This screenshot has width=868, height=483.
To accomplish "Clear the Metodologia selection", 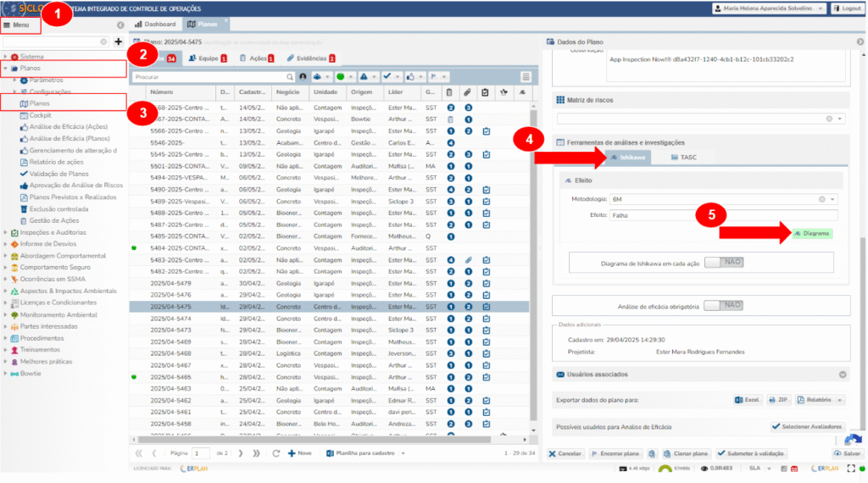I will (822, 199).
